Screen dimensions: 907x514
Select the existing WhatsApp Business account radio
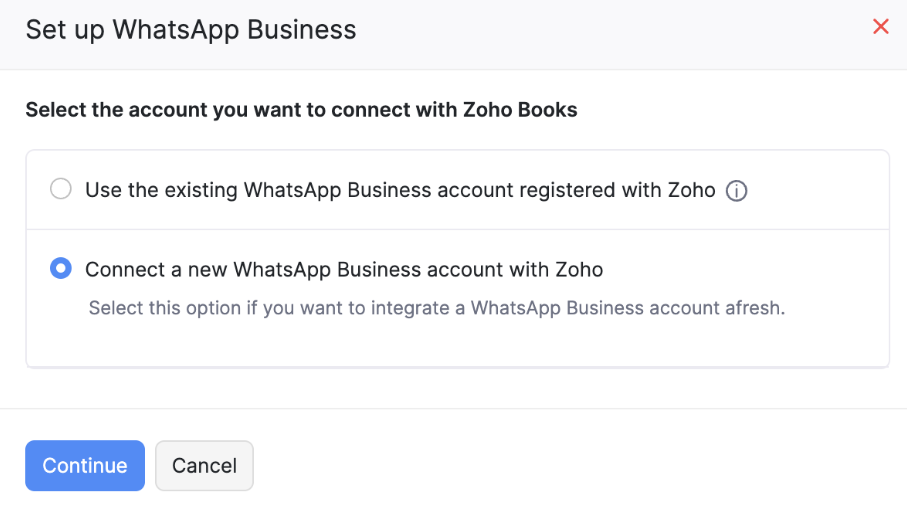61,189
